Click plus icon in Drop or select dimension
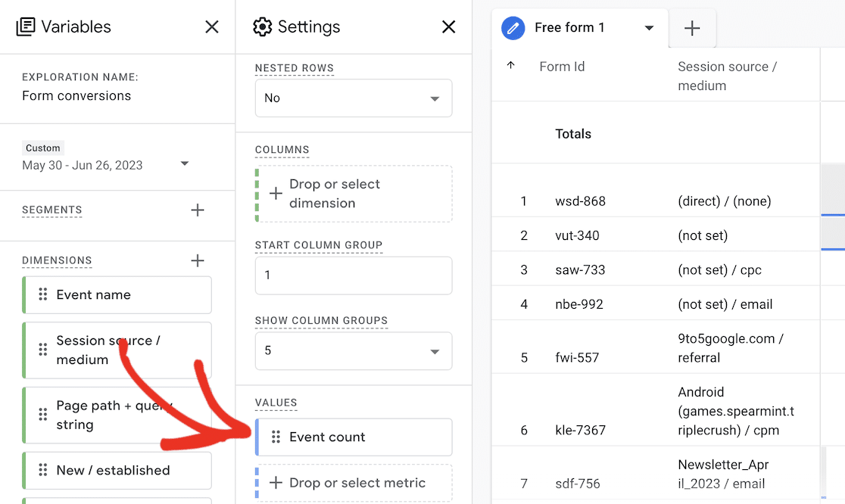This screenshot has height=504, width=845. click(x=276, y=193)
